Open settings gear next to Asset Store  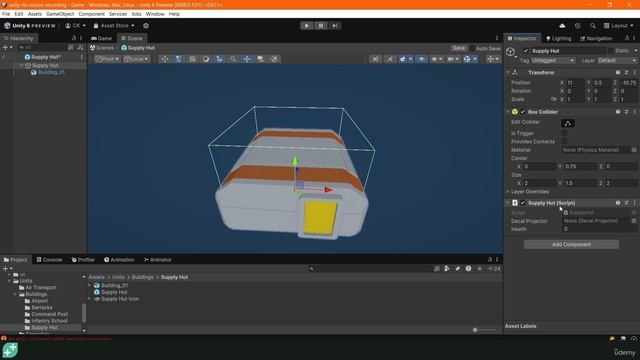146,26
